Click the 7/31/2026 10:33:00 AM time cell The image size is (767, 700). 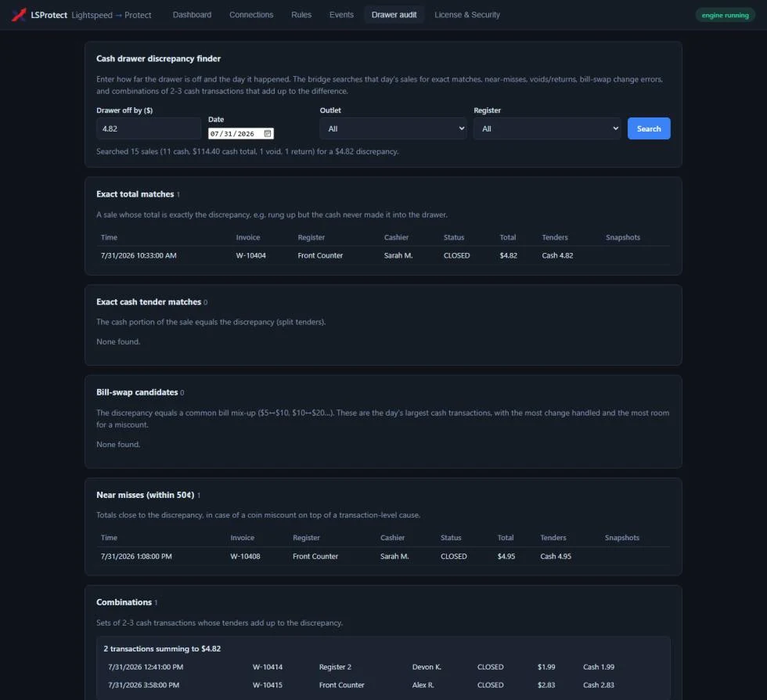[x=139, y=255]
